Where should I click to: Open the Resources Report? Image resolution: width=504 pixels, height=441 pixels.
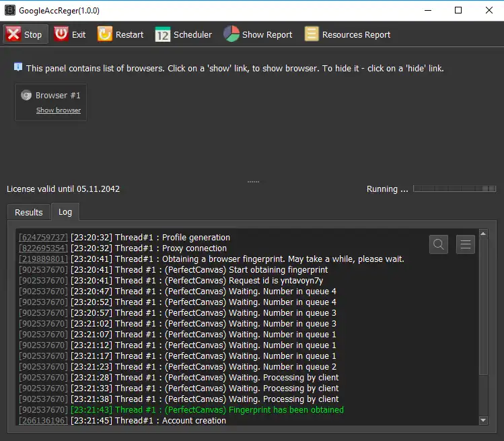click(347, 34)
